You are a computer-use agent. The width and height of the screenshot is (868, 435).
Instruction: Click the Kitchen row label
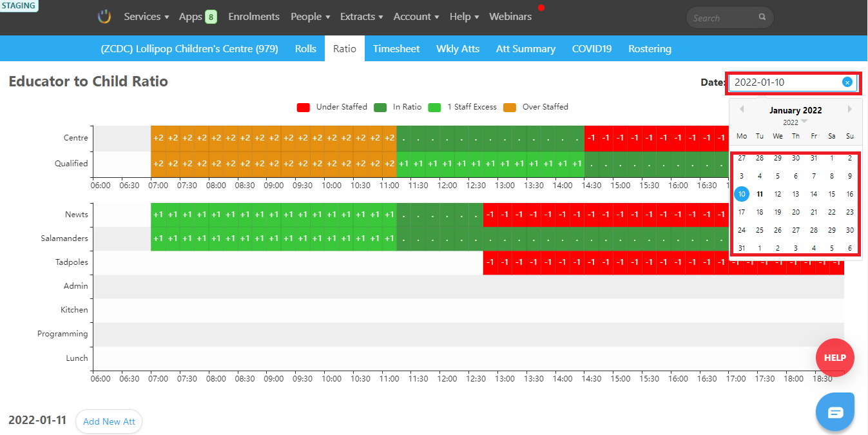coord(74,310)
